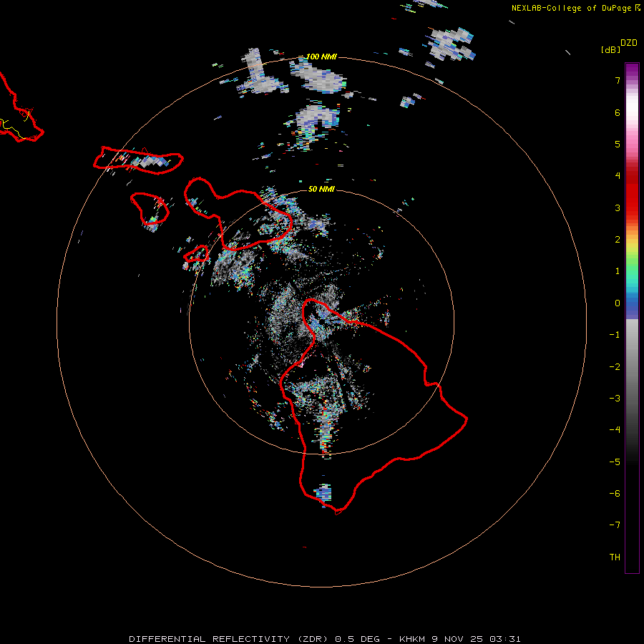
Task: Click the legend value 2
Action: coord(618,240)
